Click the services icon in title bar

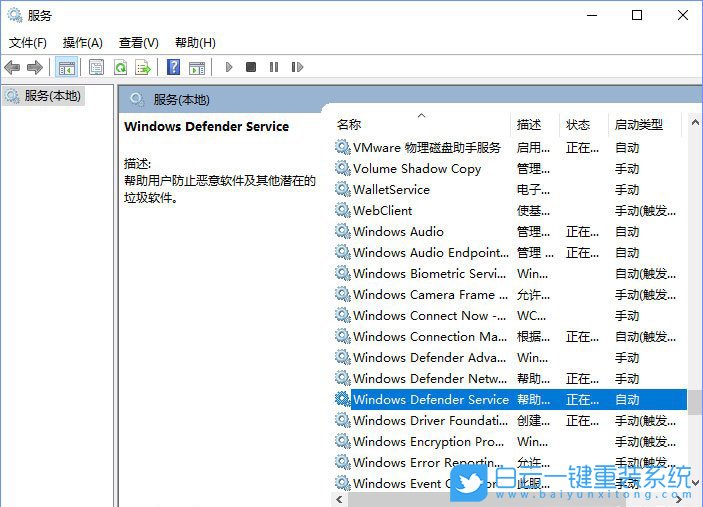coord(15,15)
